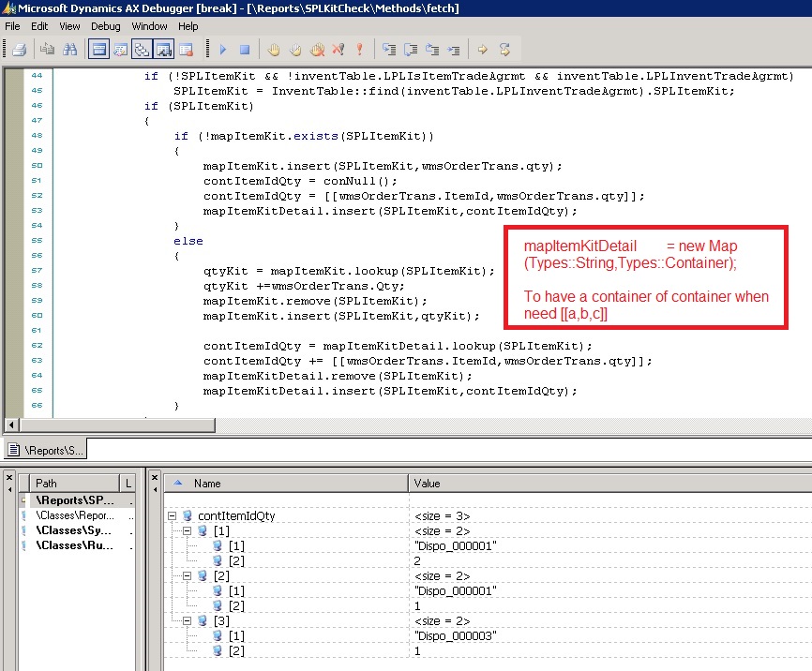Image resolution: width=812 pixels, height=671 pixels.
Task: Click the Enable/disable breakpoint white hand icon
Action: 295,50
